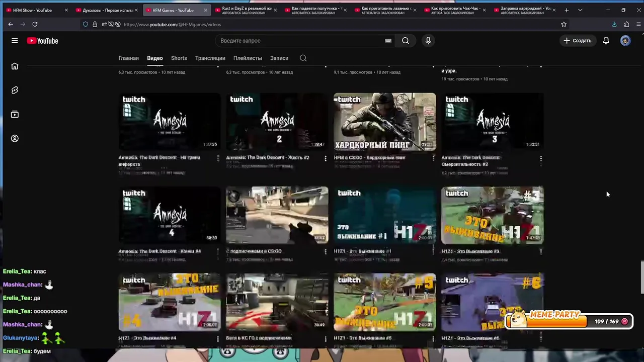This screenshot has height=362, width=644.
Task: Open the Записи channel tab
Action: (279, 58)
